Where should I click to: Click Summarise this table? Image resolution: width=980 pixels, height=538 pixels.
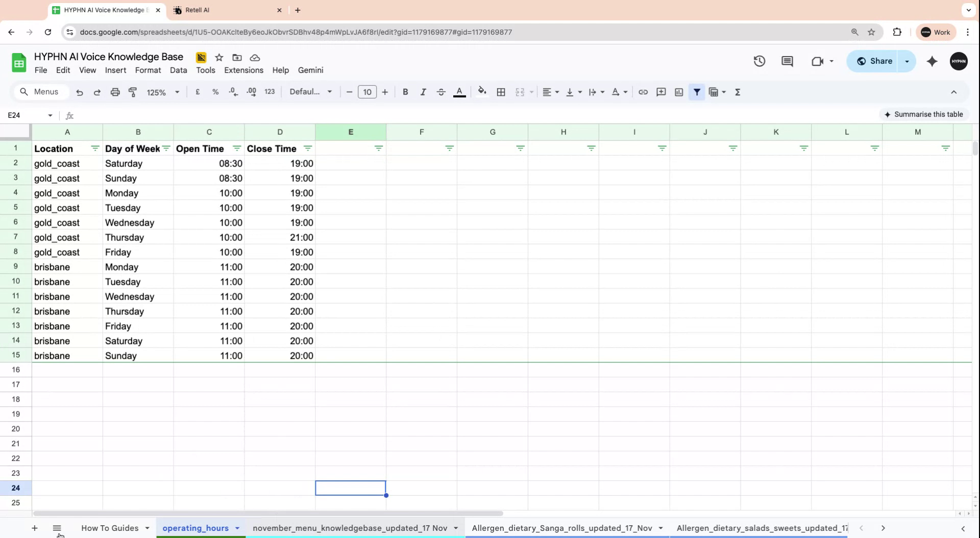(925, 114)
